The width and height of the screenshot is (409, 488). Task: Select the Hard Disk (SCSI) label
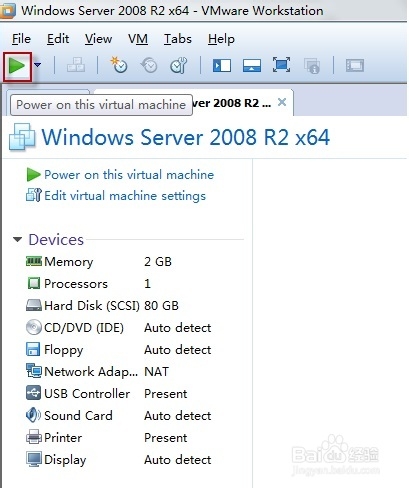[92, 306]
